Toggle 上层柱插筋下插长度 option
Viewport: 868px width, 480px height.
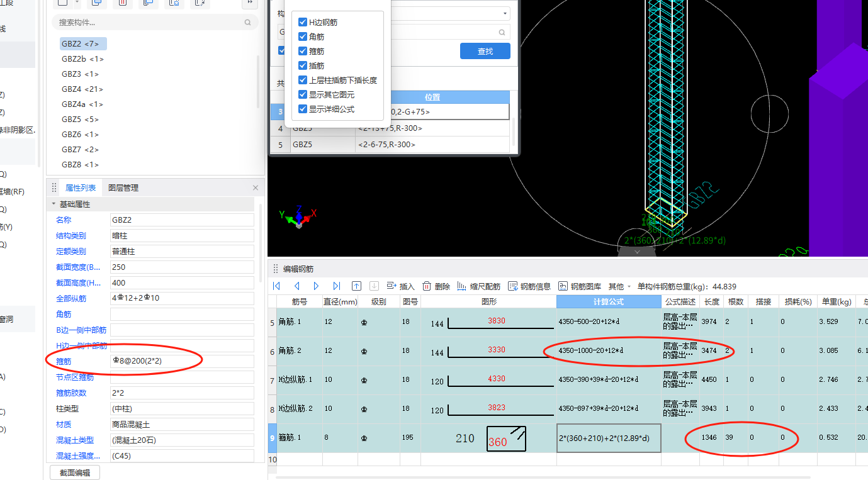(x=303, y=80)
